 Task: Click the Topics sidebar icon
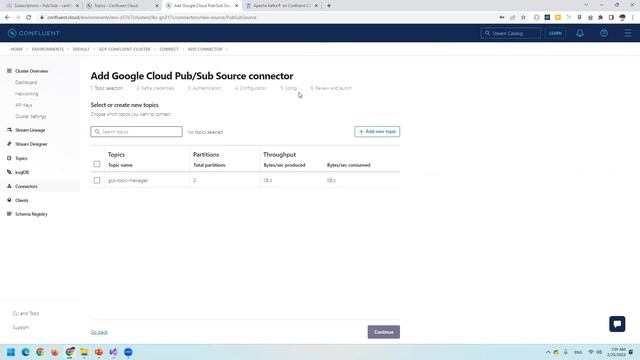(x=9, y=158)
